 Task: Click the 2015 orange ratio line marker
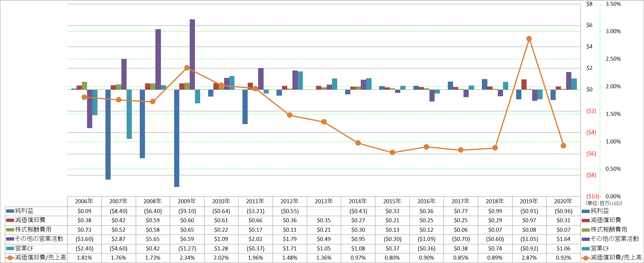point(392,152)
